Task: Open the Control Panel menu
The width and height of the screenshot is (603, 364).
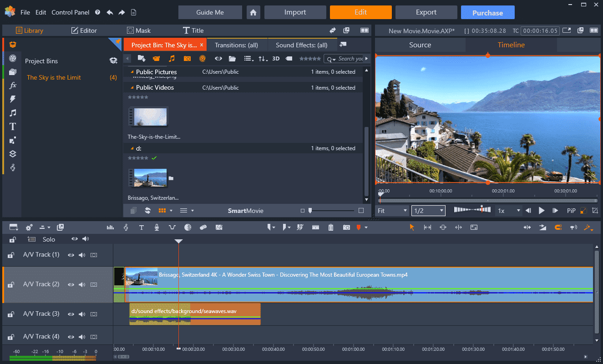Action: tap(71, 12)
